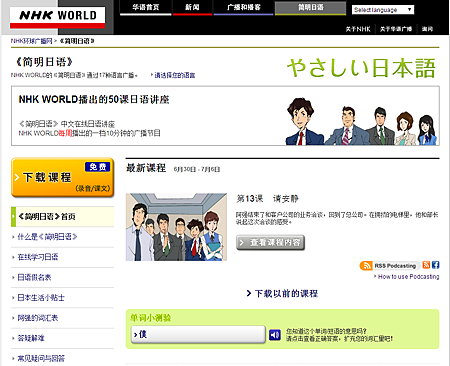Screen dimensions: 450x366
Task: Open 在线学习日语 sidebar item
Action: [38, 257]
